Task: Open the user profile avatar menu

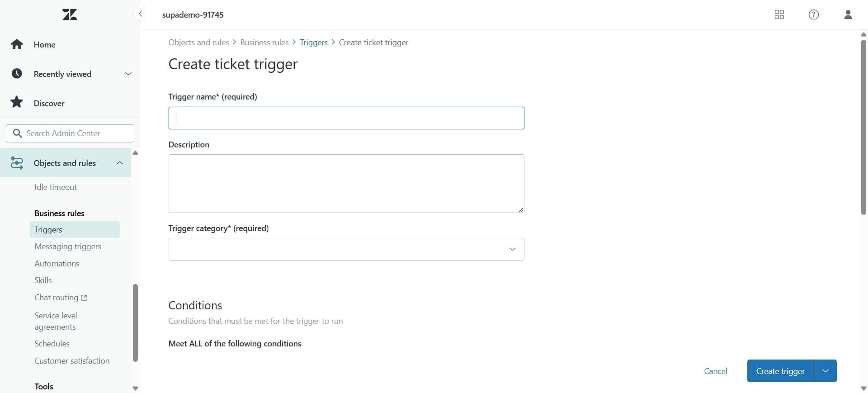Action: (x=848, y=14)
